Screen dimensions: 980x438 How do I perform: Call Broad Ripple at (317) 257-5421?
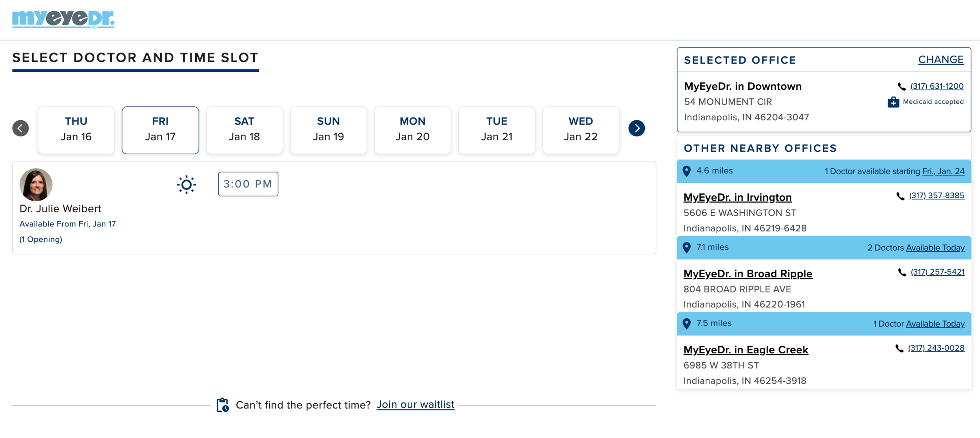click(x=937, y=272)
